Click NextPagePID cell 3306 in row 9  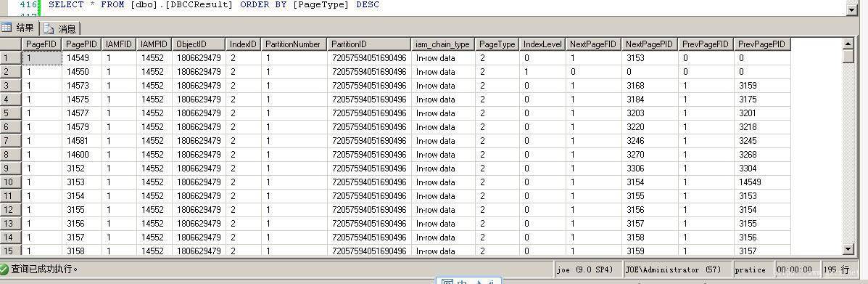coord(650,168)
